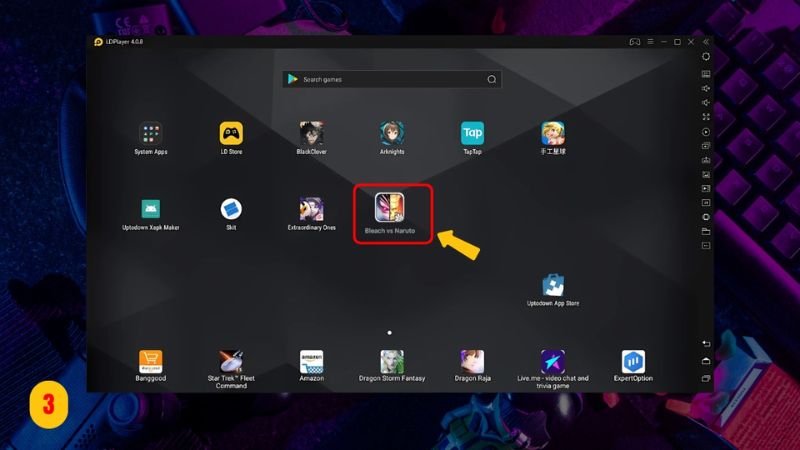Image resolution: width=800 pixels, height=450 pixels.
Task: Open the Uptodown App Store
Action: pyautogui.click(x=553, y=285)
